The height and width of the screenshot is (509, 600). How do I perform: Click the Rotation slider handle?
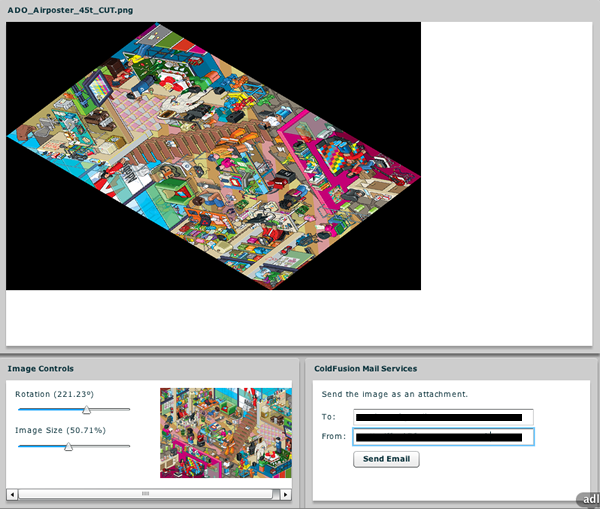point(86,409)
